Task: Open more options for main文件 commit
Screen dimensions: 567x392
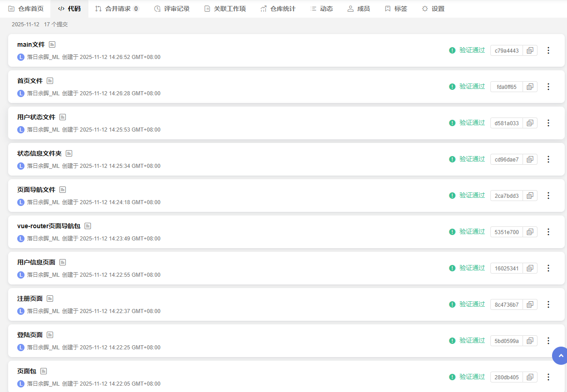Action: click(548, 50)
